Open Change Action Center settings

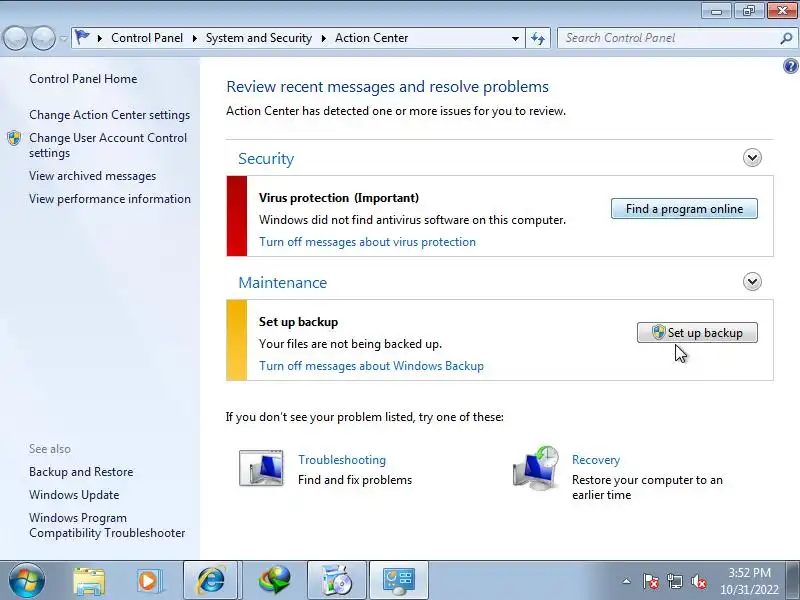point(109,115)
